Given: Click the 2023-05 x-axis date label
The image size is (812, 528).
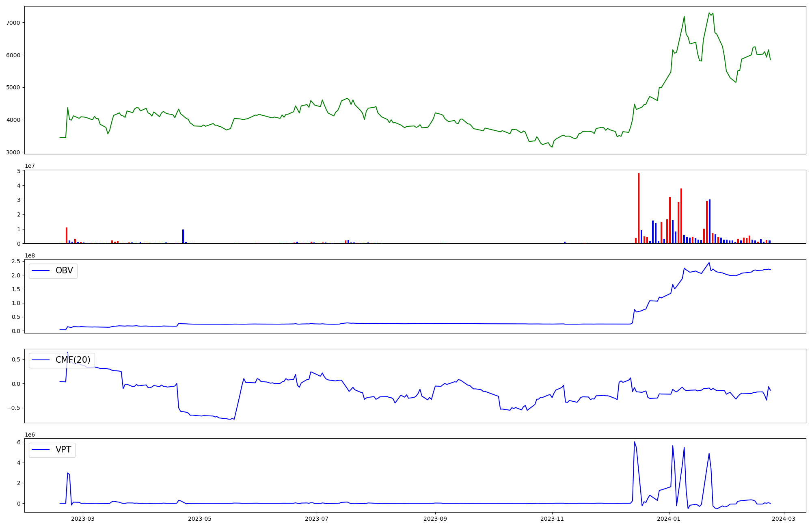Looking at the screenshot, I should click(200, 519).
